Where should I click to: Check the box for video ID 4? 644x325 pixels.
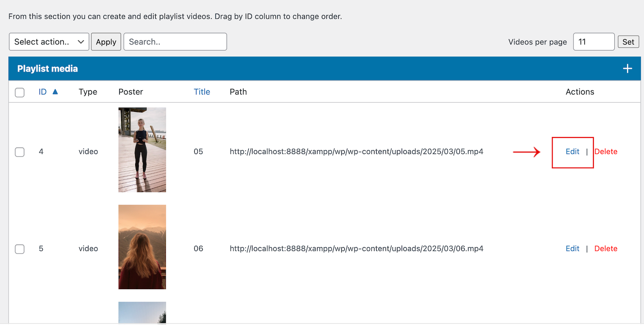(20, 152)
